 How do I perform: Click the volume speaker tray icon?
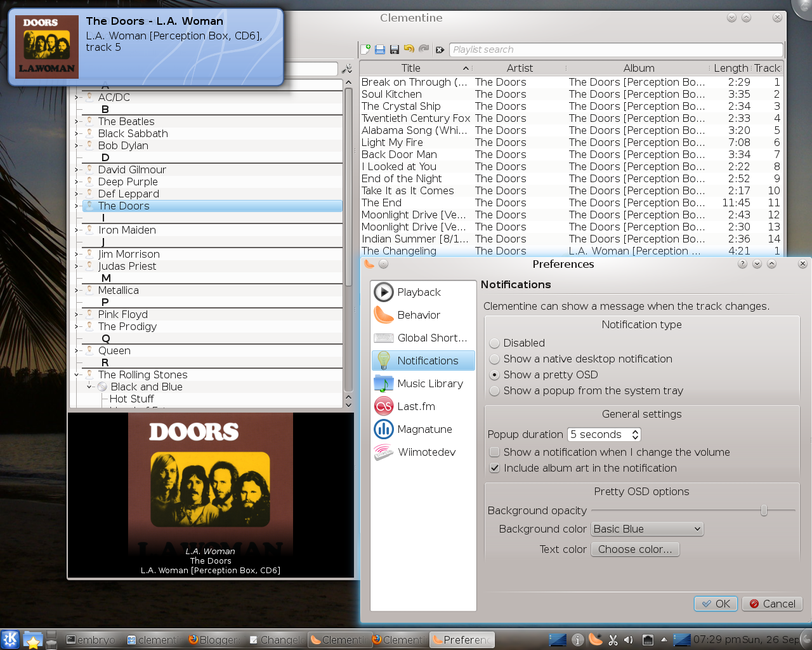[x=628, y=640]
